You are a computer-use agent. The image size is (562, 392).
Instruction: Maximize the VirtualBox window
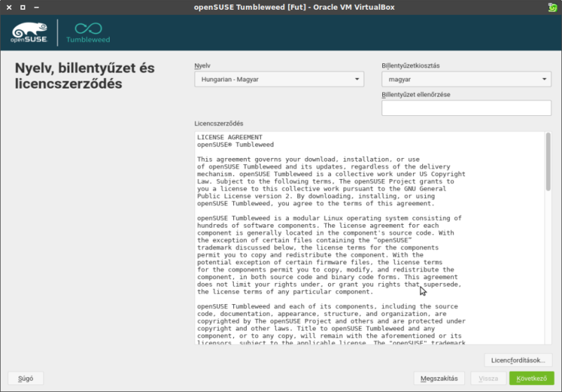22,7
